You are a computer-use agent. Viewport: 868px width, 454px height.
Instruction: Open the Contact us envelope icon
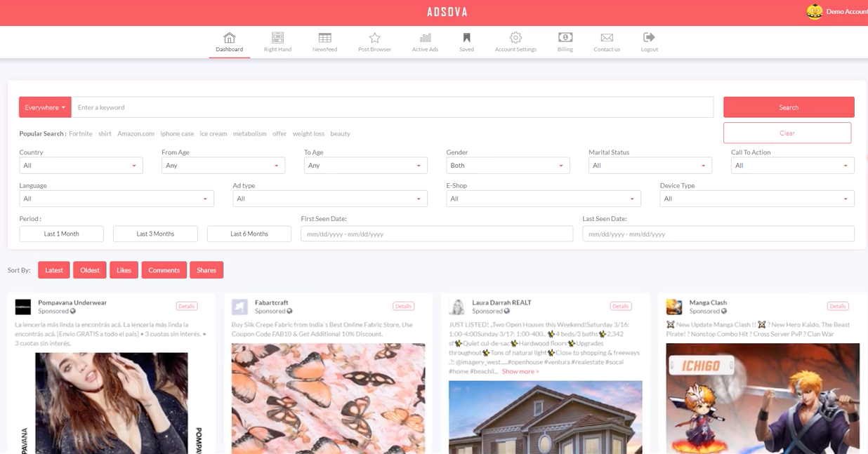tap(607, 37)
